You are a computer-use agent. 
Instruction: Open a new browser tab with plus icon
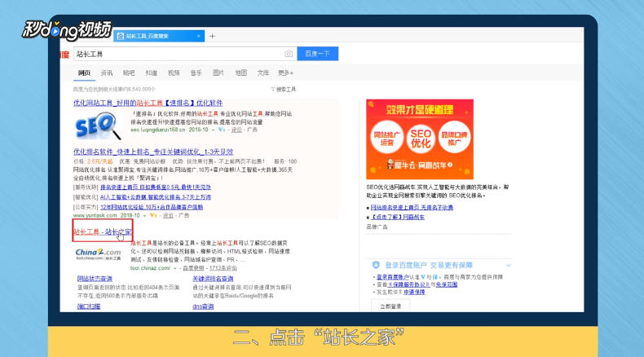(x=212, y=36)
